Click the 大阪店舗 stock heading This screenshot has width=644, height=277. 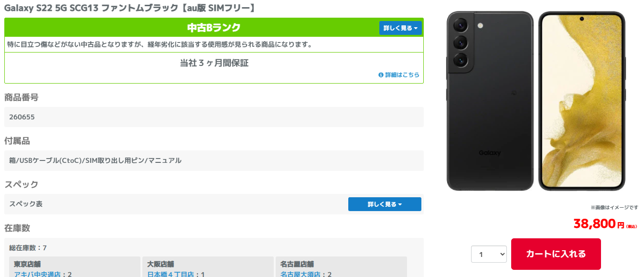tap(160, 264)
